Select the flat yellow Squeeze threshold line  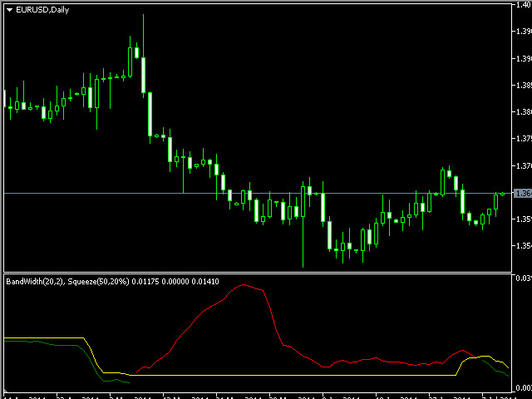tap(292, 375)
